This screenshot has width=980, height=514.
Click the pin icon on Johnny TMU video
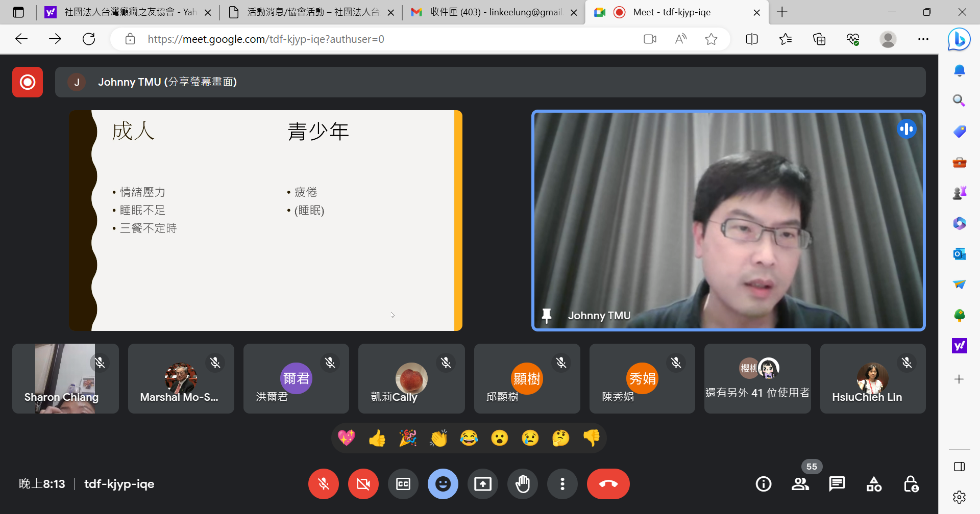pos(547,316)
